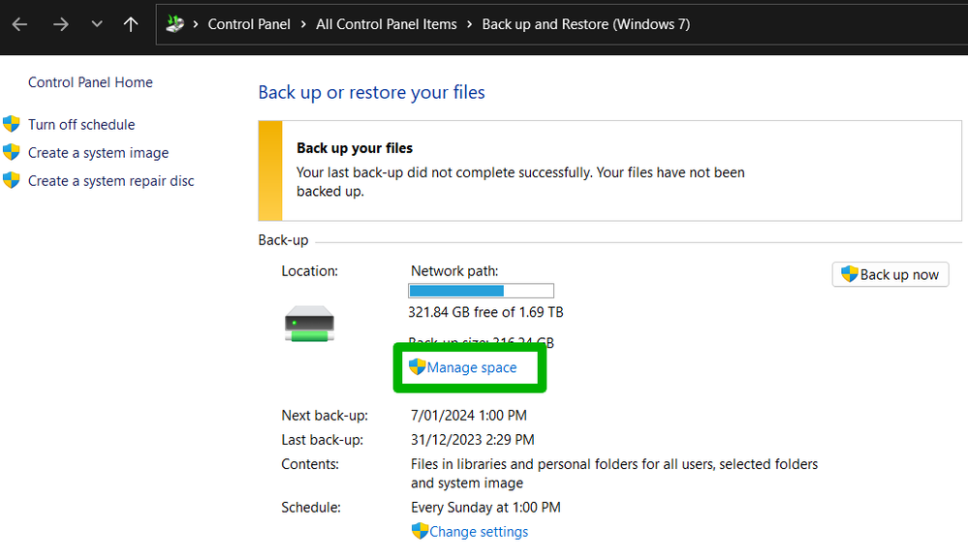Viewport: 968px width, 560px height.
Task: Expand the chevron before Control Panel
Action: tap(196, 24)
